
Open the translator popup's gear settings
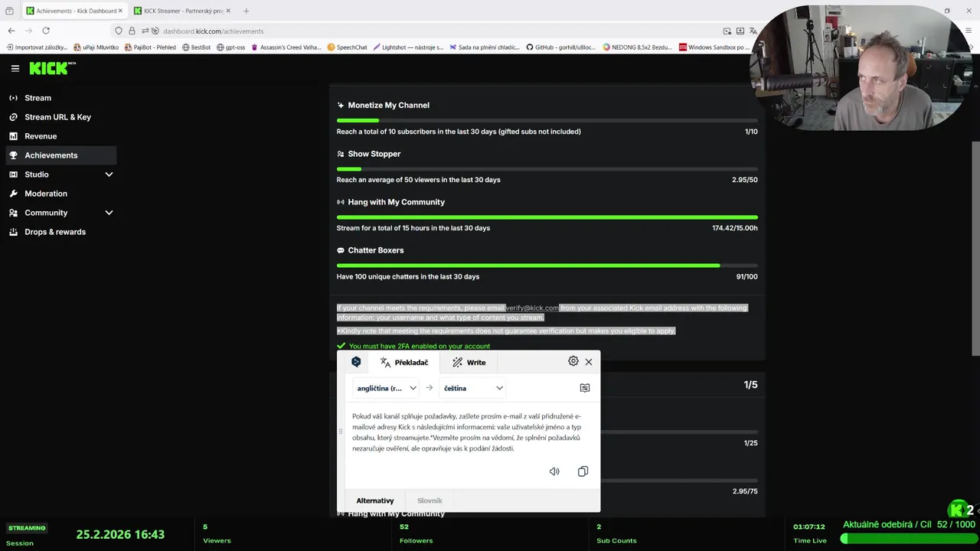[573, 361]
